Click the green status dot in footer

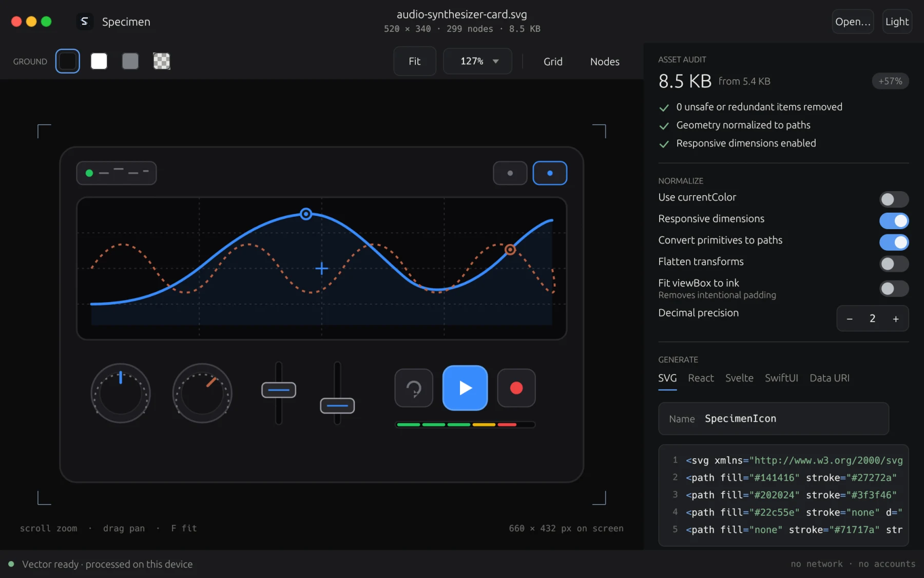[x=11, y=564]
